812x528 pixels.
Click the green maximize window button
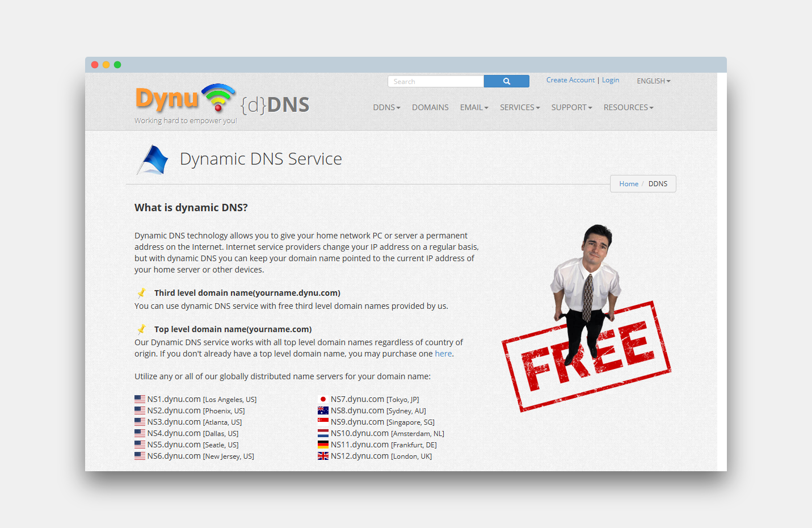pyautogui.click(x=117, y=65)
